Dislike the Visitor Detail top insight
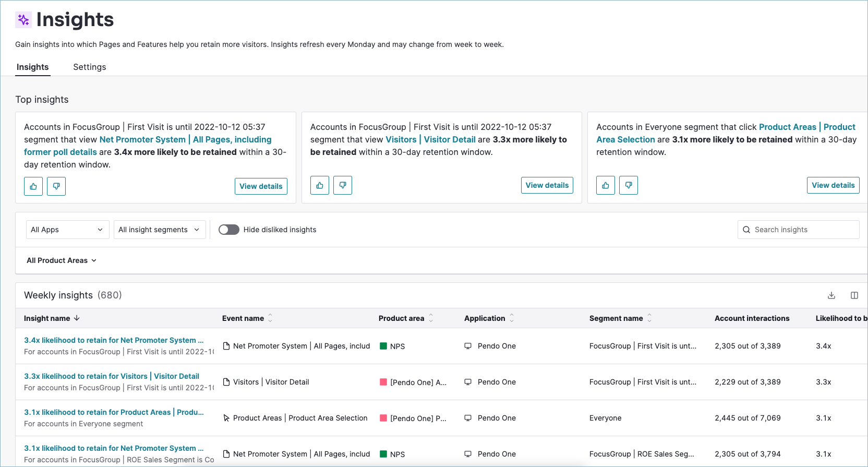This screenshot has width=868, height=467. pos(343,185)
